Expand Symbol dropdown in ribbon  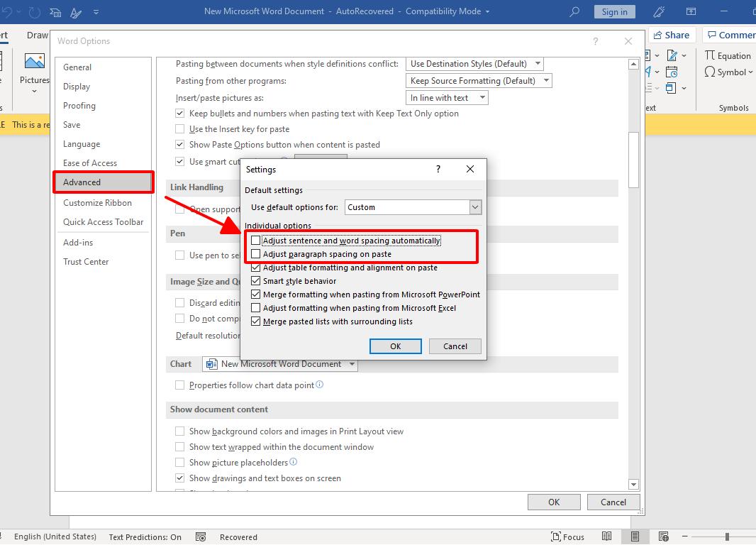tap(750, 72)
